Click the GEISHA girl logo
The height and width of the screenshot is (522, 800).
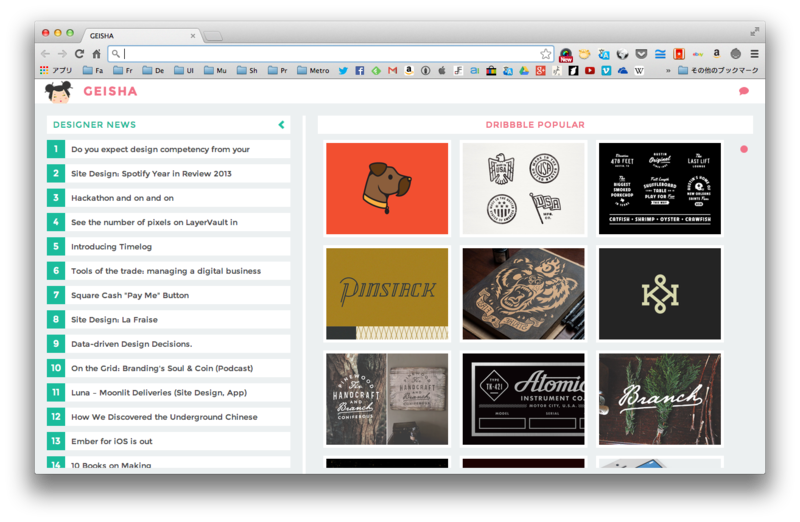click(58, 92)
